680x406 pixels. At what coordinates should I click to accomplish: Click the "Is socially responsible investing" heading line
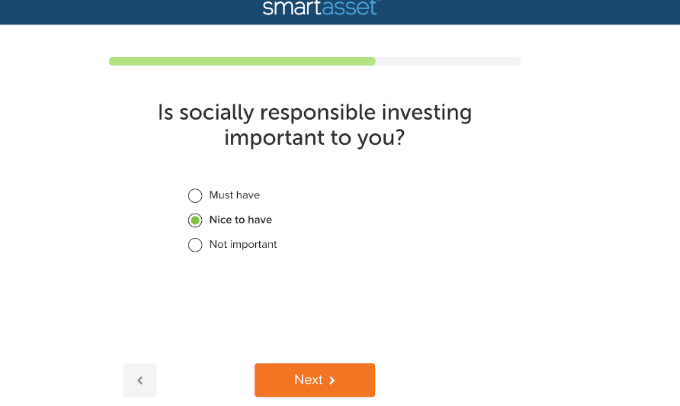pyautogui.click(x=314, y=112)
